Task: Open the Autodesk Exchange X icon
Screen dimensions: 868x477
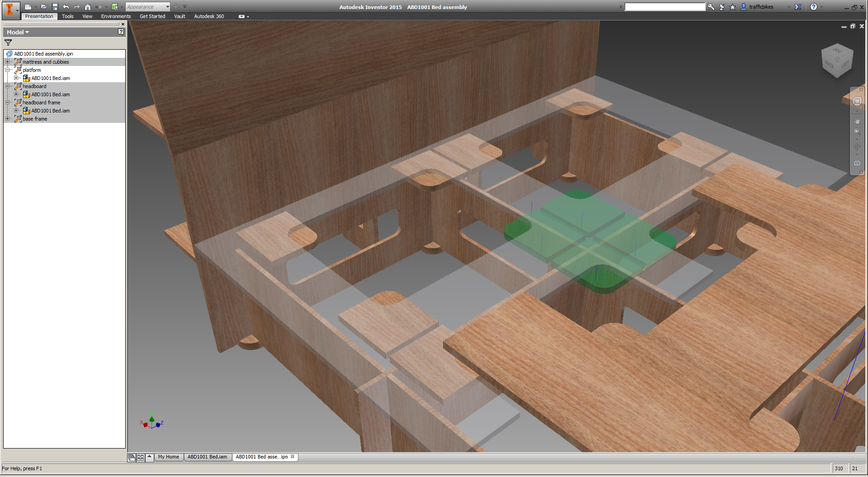Action: 798,7
